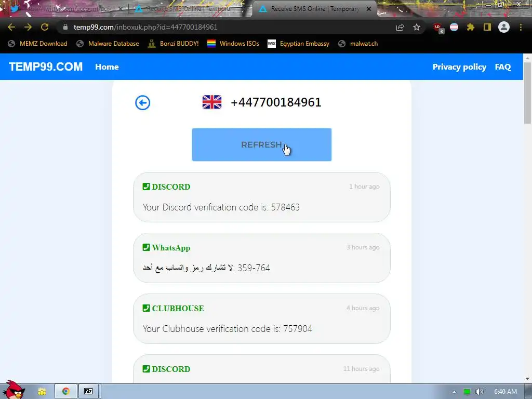Click the browser back arrow

click(x=11, y=27)
